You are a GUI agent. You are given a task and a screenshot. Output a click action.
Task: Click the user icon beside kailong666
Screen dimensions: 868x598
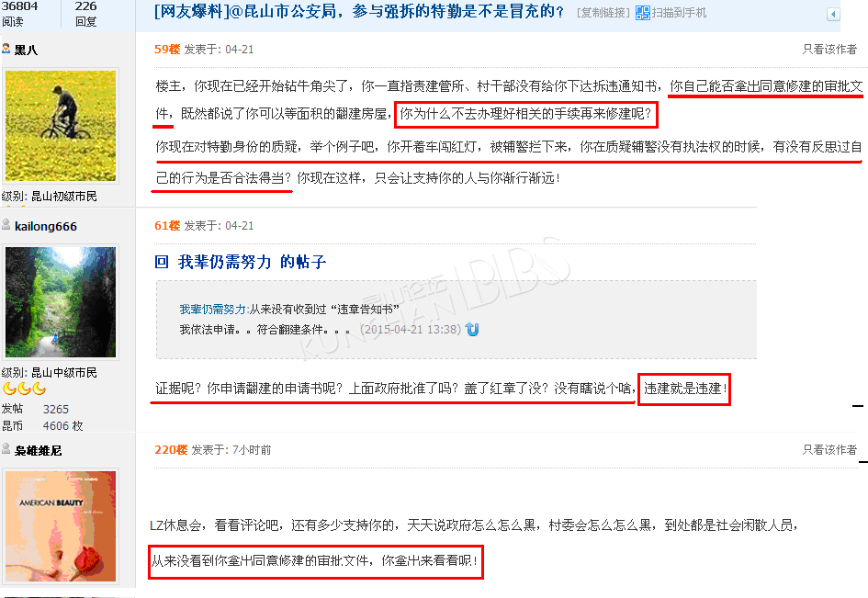tap(6, 224)
